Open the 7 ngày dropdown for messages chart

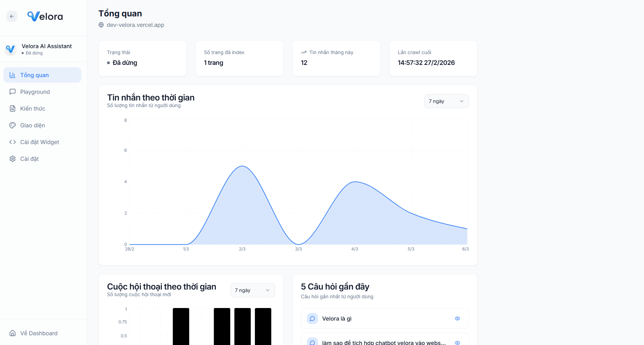(446, 101)
